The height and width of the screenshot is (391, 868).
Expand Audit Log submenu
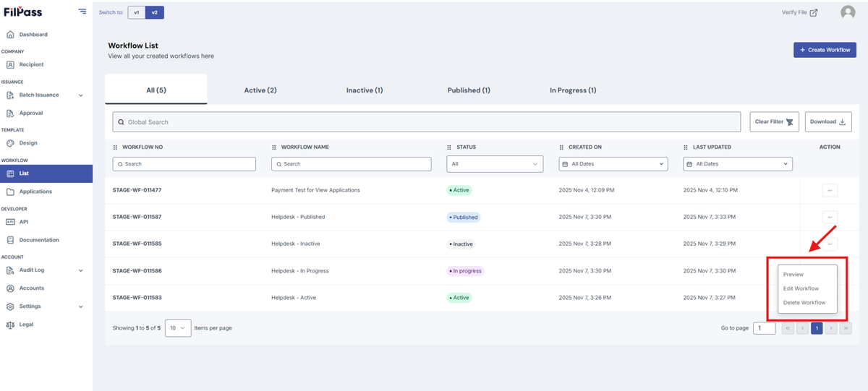pos(80,270)
